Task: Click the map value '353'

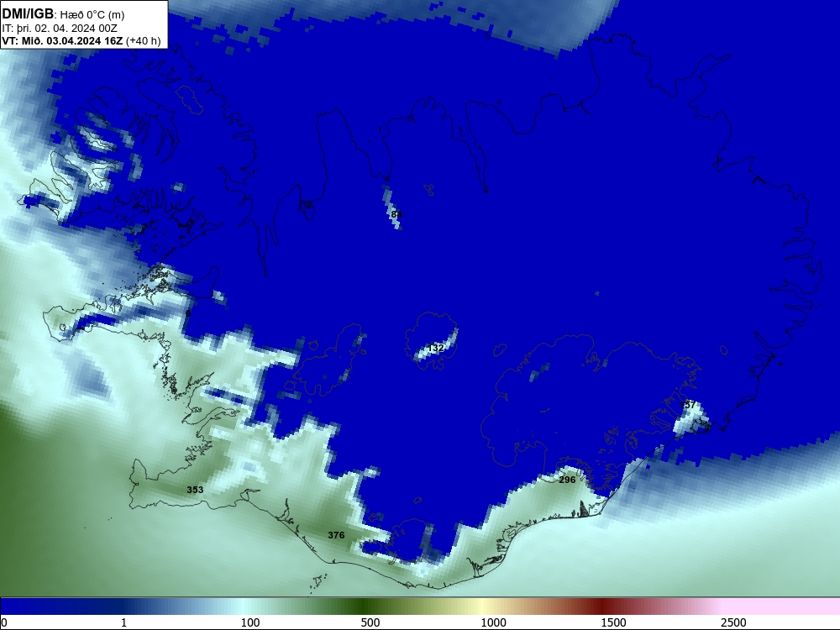Action: [195, 490]
